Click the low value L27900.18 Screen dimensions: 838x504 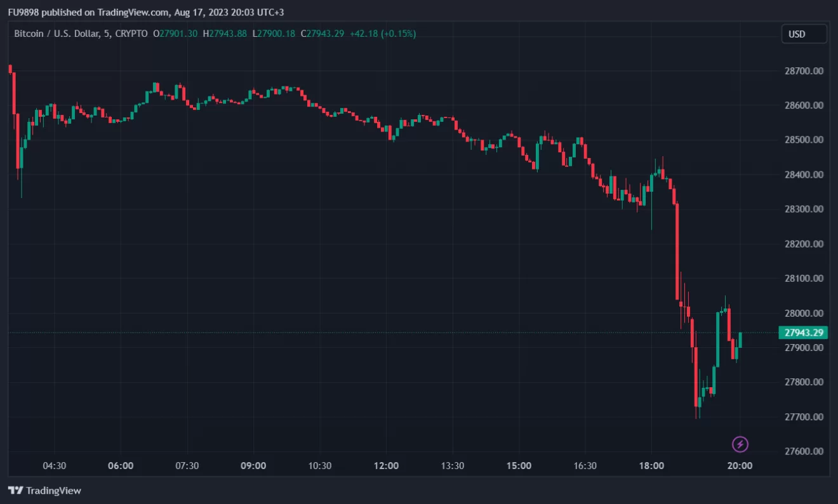(x=274, y=34)
